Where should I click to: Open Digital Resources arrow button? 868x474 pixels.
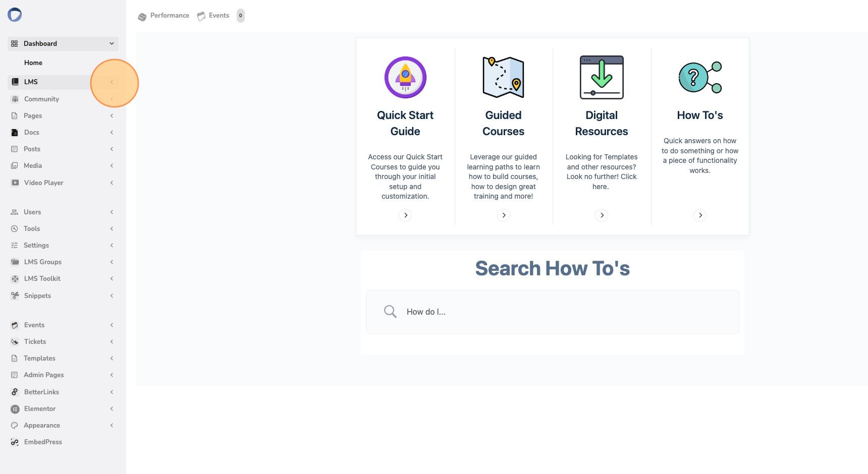click(x=602, y=215)
